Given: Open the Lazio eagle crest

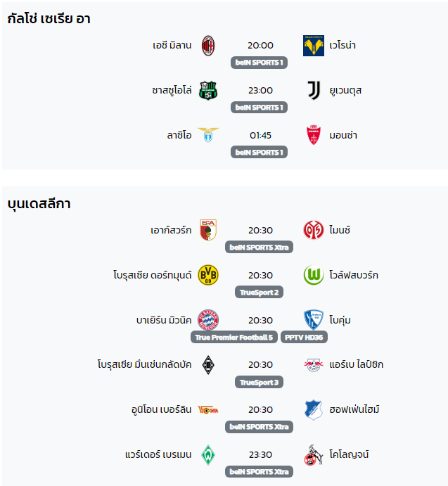Looking at the screenshot, I should pos(208,135).
